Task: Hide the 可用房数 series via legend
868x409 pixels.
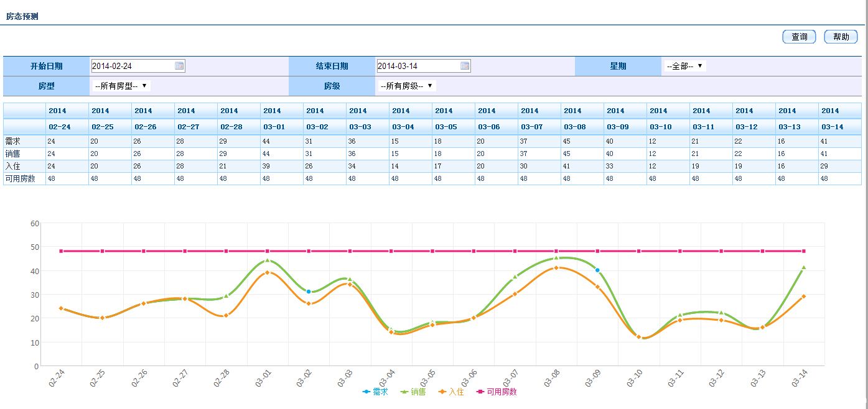Action: tap(497, 392)
